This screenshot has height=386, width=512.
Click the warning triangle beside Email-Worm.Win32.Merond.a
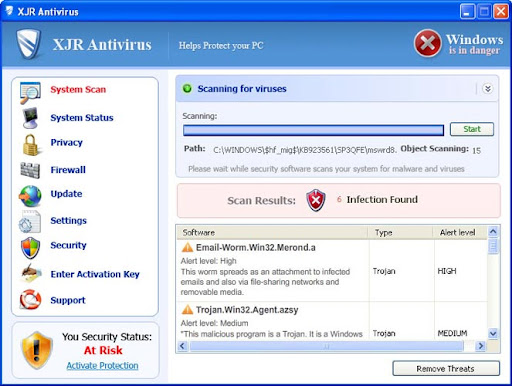(x=187, y=247)
